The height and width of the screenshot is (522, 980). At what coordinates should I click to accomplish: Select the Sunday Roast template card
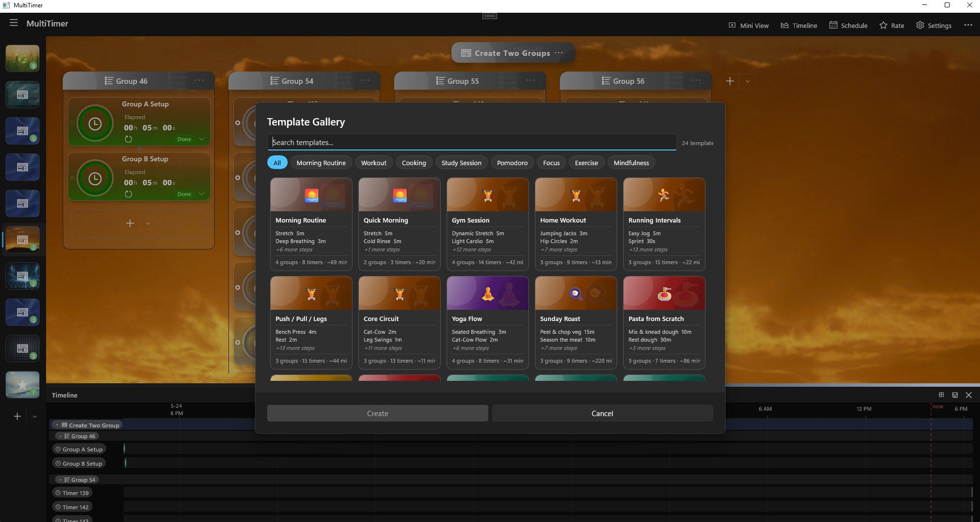click(576, 323)
